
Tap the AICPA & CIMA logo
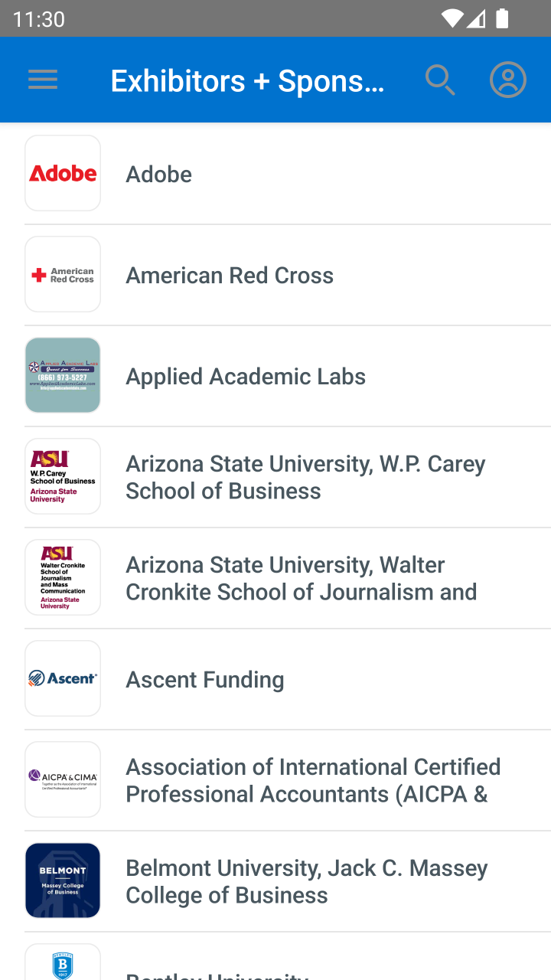63,779
